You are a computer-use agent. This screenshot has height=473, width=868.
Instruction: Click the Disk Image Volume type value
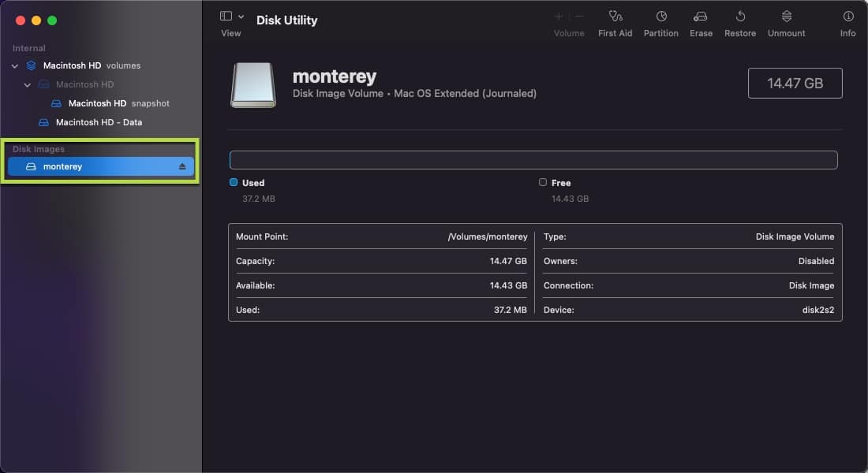point(795,236)
